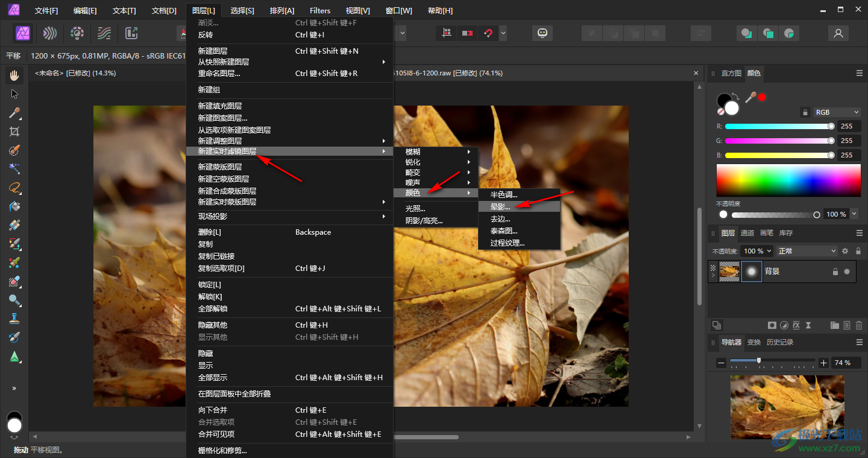
Task: Click the navigator zoom in plus button
Action: click(823, 363)
